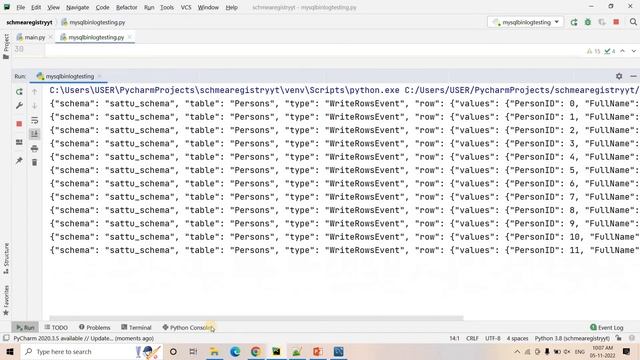
Task: Clear all console output with trash icon
Action: [35, 162]
